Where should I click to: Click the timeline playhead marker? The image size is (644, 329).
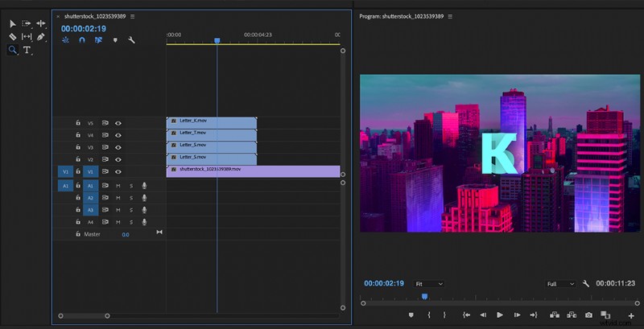217,40
